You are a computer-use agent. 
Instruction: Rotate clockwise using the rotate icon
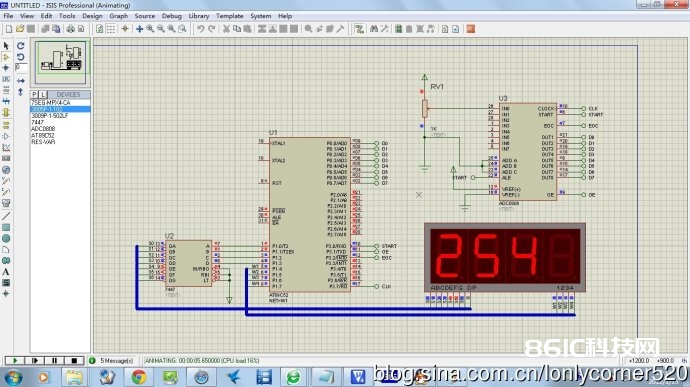(x=21, y=46)
